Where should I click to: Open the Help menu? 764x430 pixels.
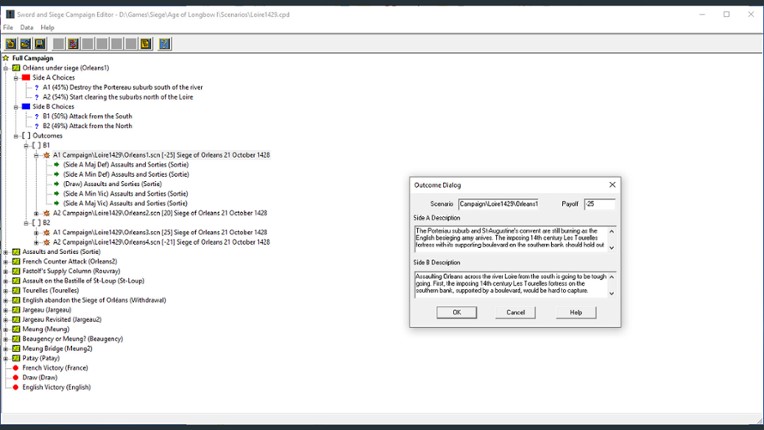pyautogui.click(x=47, y=28)
